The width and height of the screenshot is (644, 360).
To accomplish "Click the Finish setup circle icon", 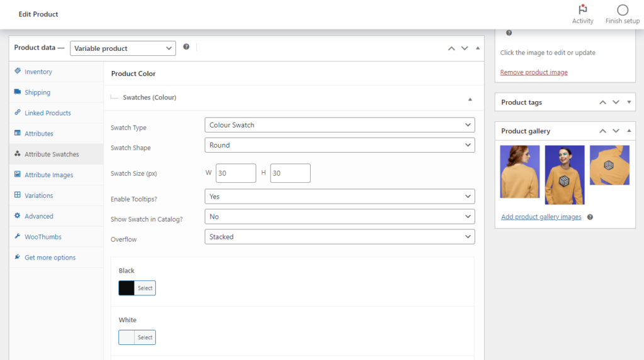I will click(622, 10).
